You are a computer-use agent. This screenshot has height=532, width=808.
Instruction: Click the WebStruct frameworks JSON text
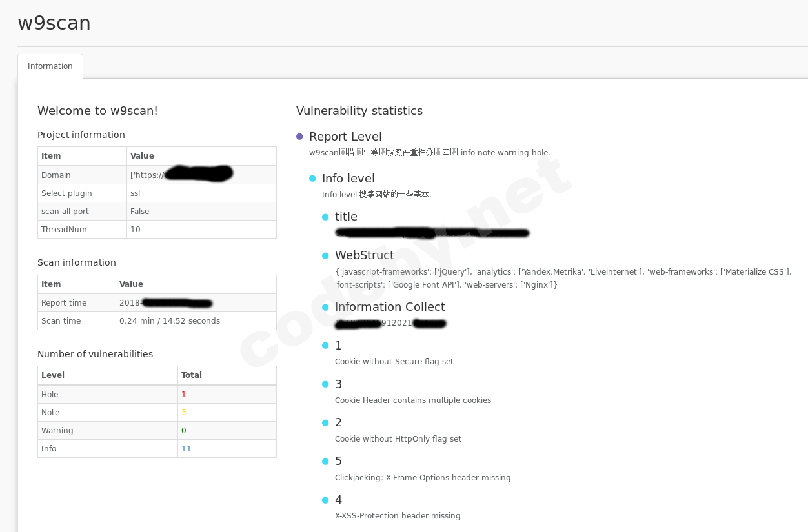[x=563, y=279]
